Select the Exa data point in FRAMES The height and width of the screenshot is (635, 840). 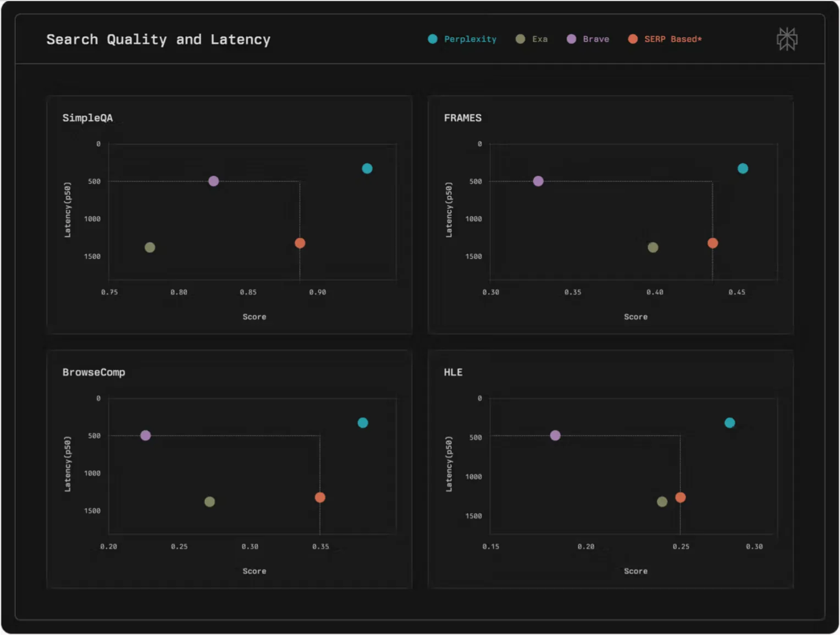pyautogui.click(x=653, y=248)
